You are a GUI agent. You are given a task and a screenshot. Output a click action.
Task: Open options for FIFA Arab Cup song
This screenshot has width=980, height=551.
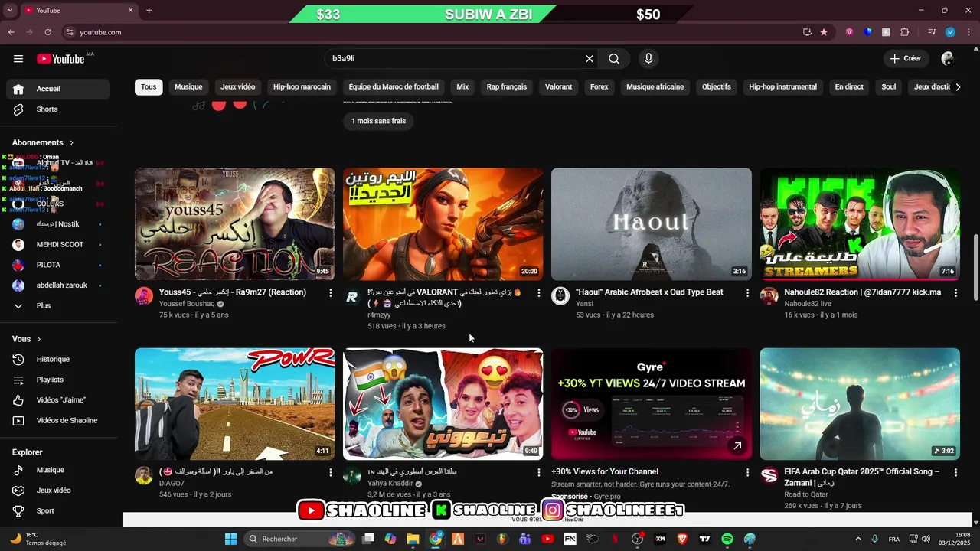[x=955, y=473]
